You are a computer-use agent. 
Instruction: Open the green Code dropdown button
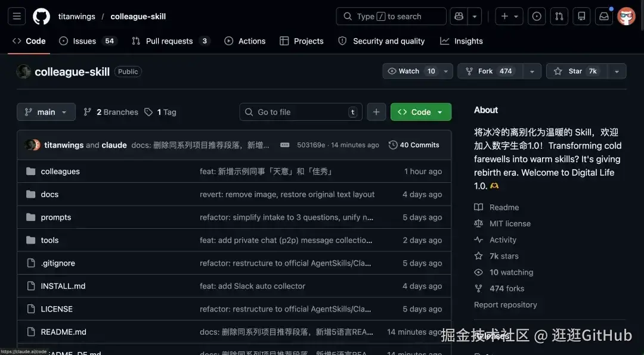click(421, 112)
